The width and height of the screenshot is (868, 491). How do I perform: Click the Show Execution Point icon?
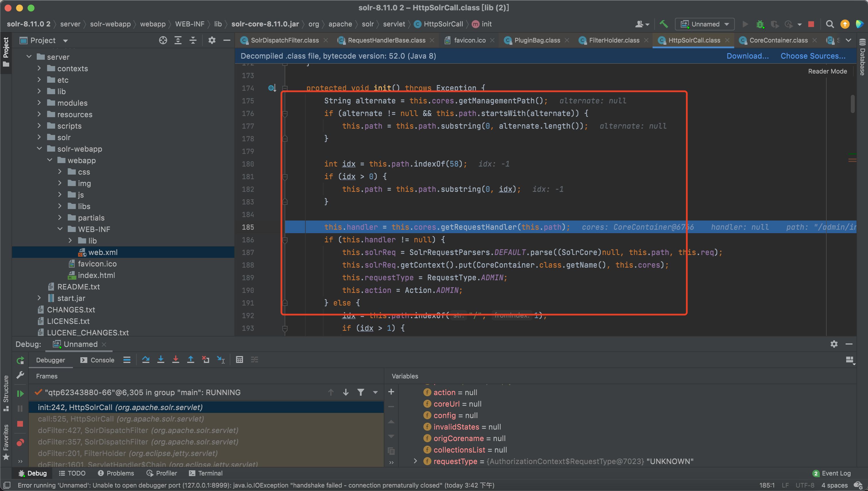tap(127, 360)
